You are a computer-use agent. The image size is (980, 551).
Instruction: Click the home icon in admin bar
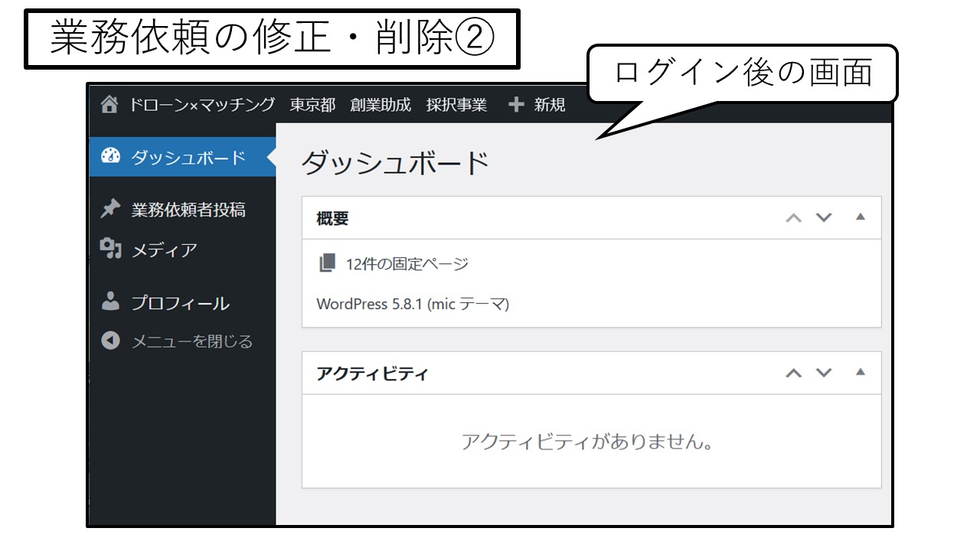[109, 105]
